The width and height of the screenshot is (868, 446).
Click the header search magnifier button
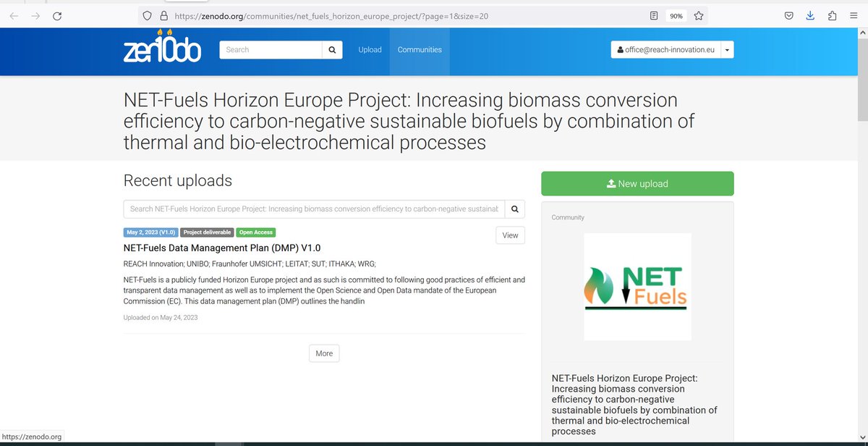(332, 50)
